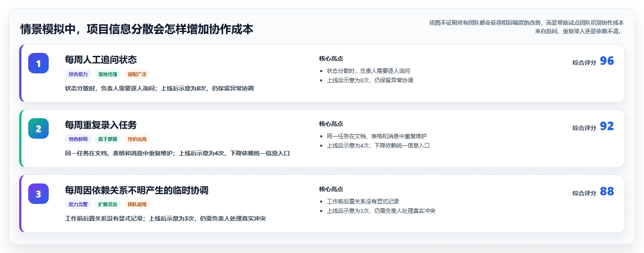The height and width of the screenshot is (253, 644).
Task: Select the 能力完整 tag
Action: tap(78, 204)
